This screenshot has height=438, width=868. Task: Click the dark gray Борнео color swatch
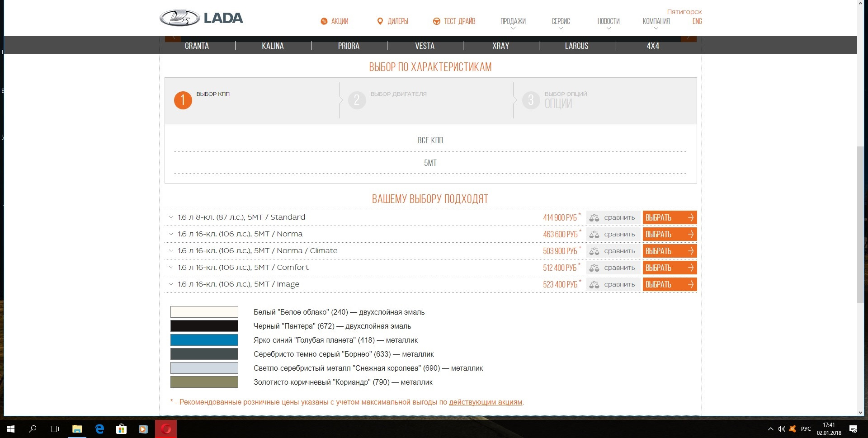point(204,354)
